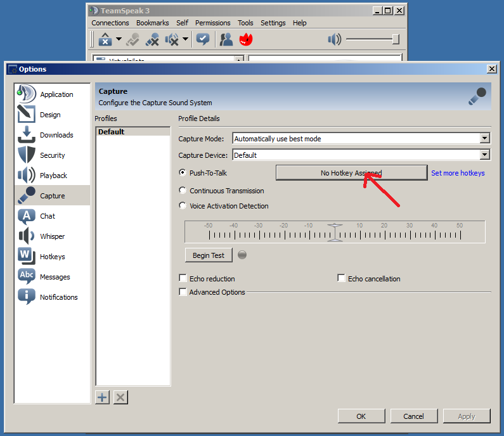This screenshot has height=436, width=504.
Task: Select the Push-To-Talk radio button
Action: [x=183, y=172]
